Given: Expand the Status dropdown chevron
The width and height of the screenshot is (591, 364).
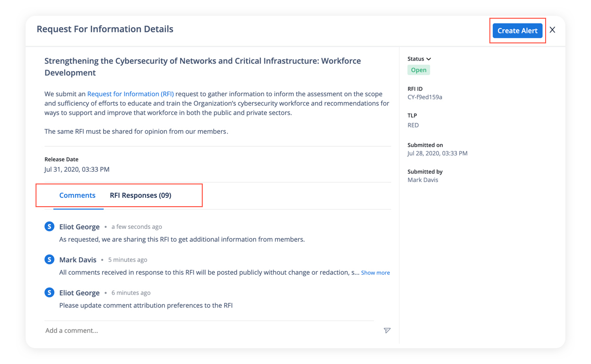Looking at the screenshot, I should pyautogui.click(x=429, y=59).
